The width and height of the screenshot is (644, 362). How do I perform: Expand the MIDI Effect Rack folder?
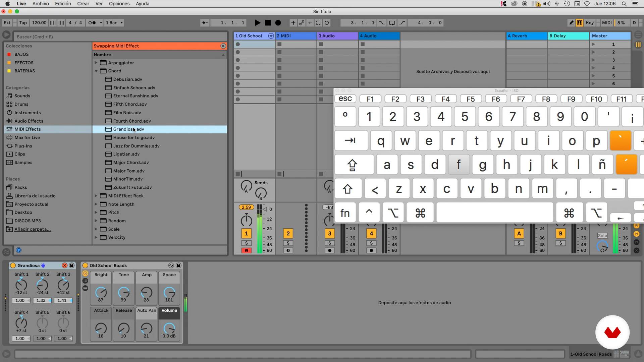click(x=96, y=196)
